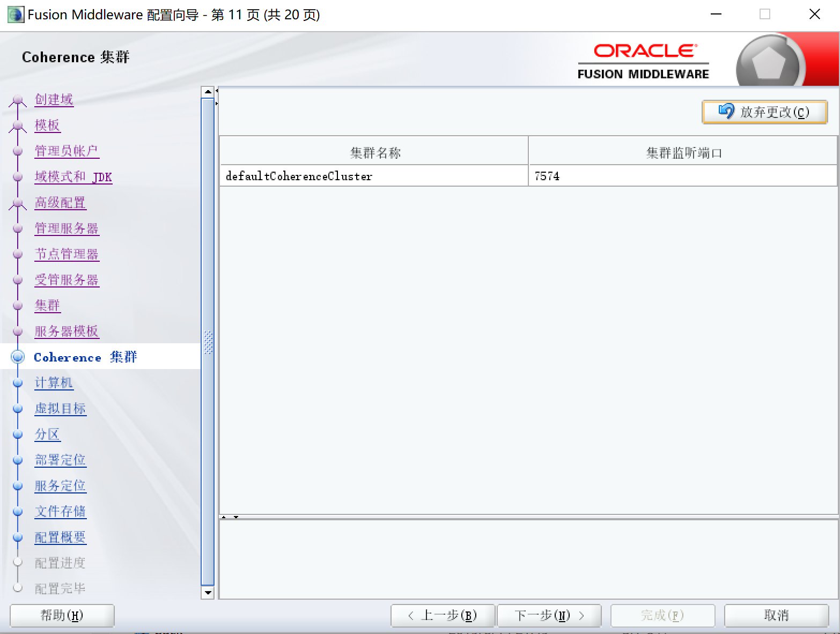
Task: Open the 虚拟目标 configuration step
Action: [x=60, y=408]
